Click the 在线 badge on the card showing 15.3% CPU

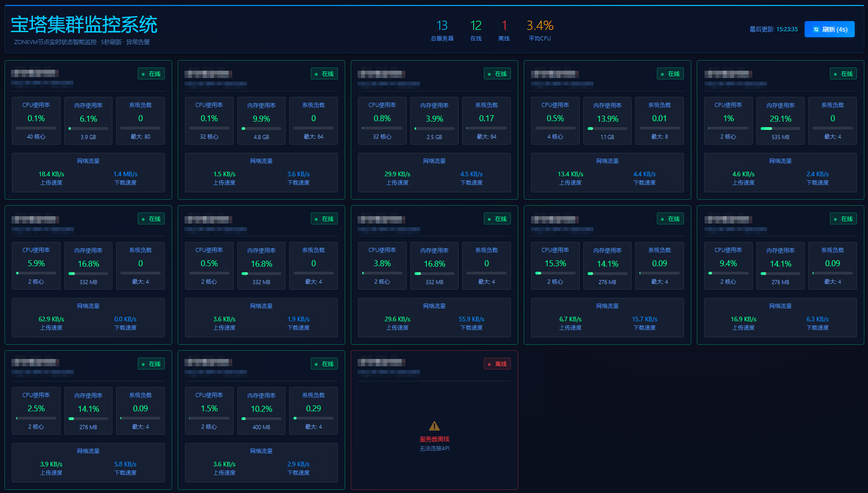click(670, 219)
